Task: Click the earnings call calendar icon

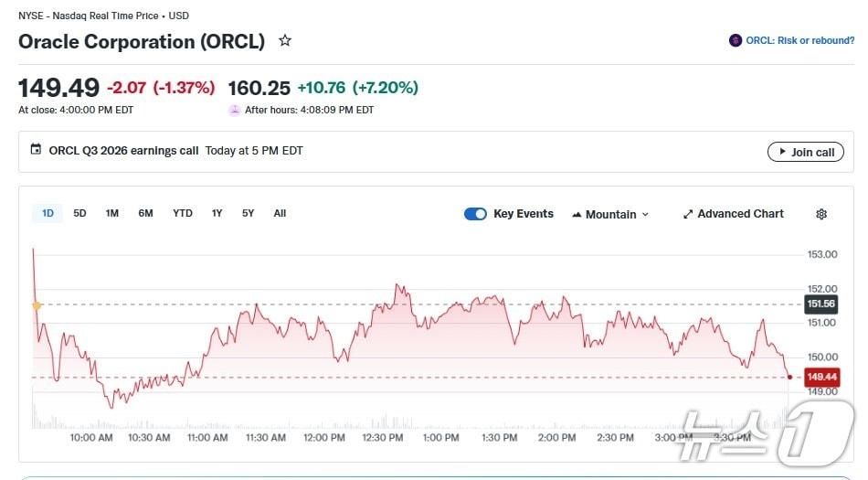Action: pyautogui.click(x=37, y=150)
